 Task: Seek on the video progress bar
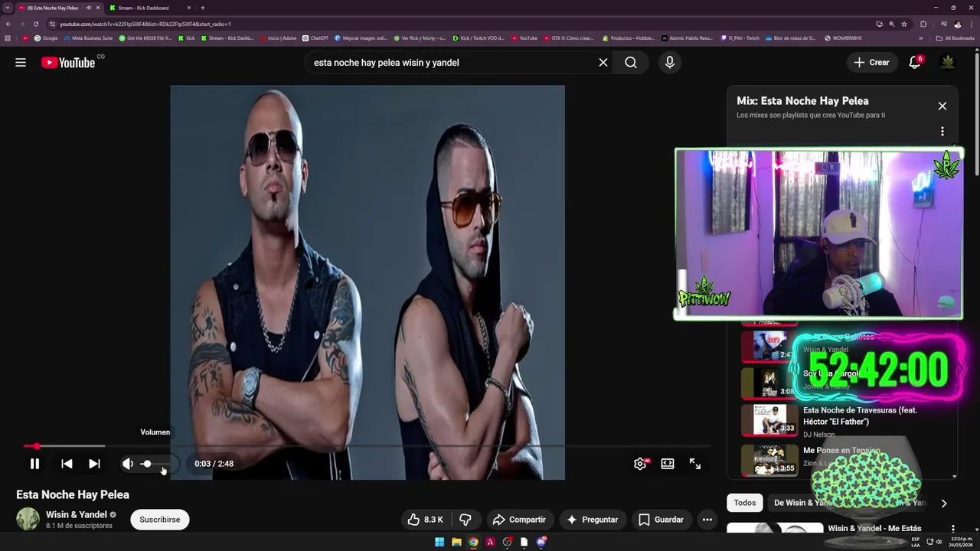click(367, 446)
